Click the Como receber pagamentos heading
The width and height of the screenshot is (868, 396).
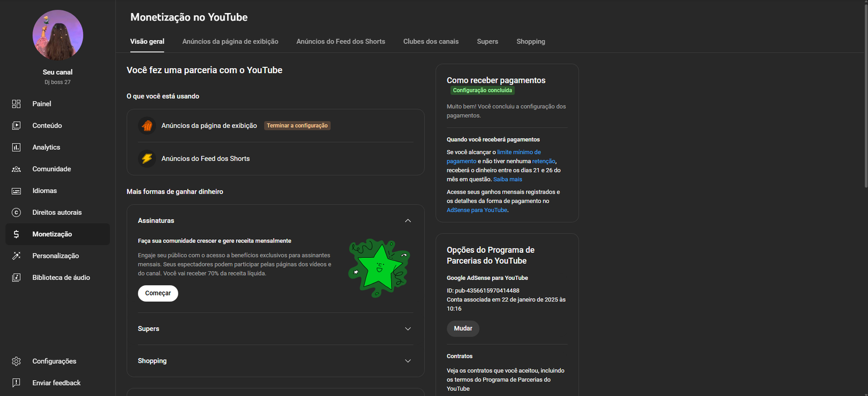point(496,80)
